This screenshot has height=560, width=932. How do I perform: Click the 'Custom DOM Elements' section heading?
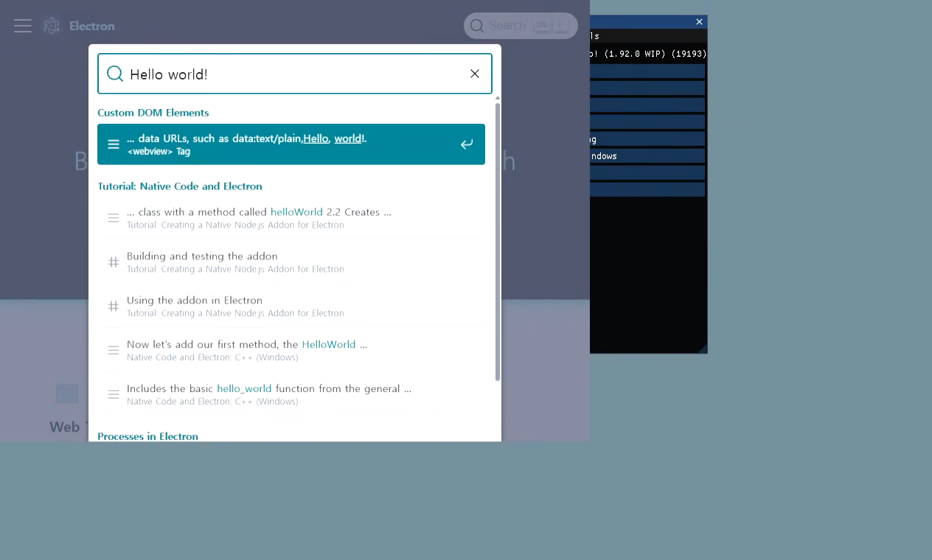(x=153, y=113)
